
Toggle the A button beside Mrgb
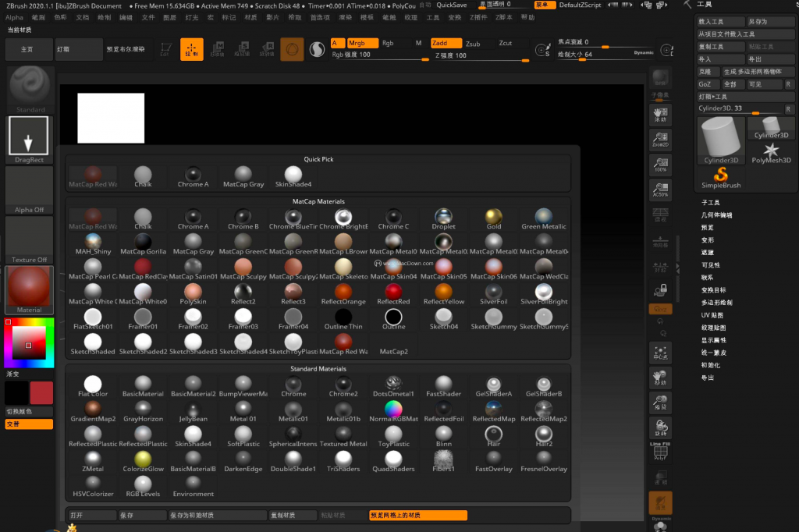[338, 44]
